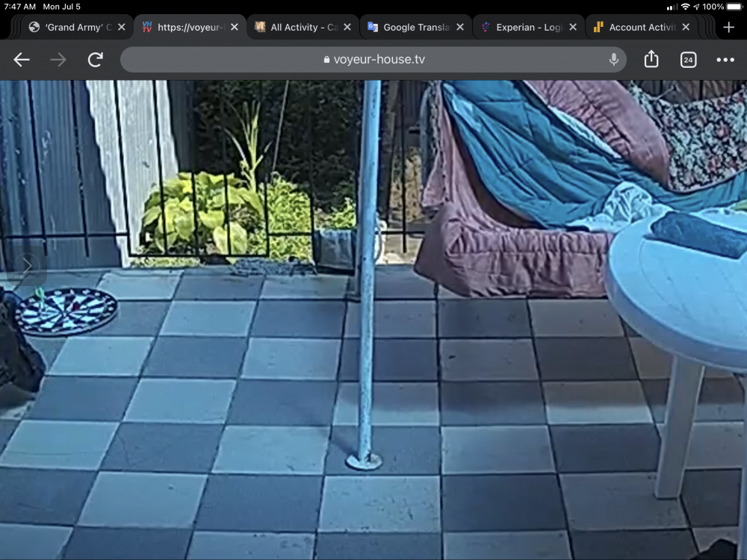
Task: Close the 'Grand Army' tab
Action: (x=121, y=27)
